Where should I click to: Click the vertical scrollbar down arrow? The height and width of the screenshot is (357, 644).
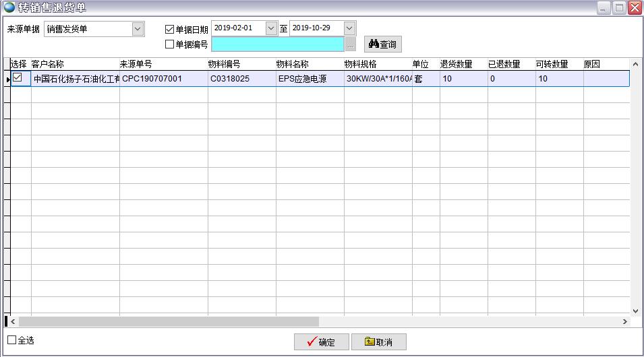click(635, 311)
